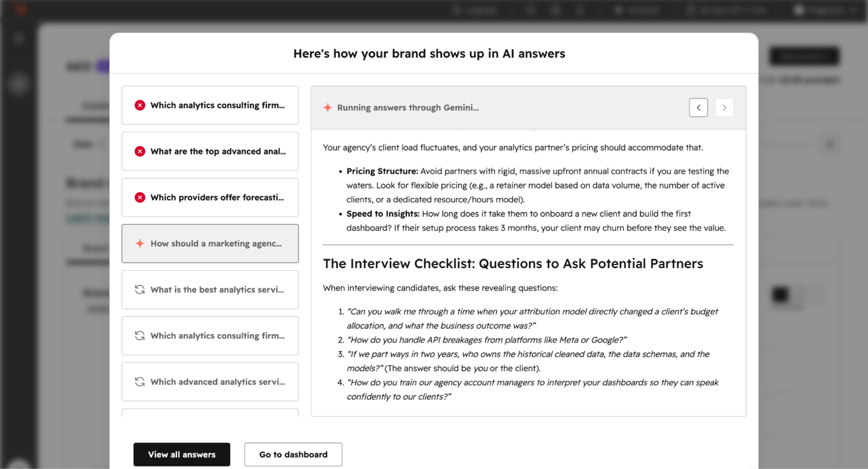Click 'Your agency's client load fluctuates' paragraph

513,147
